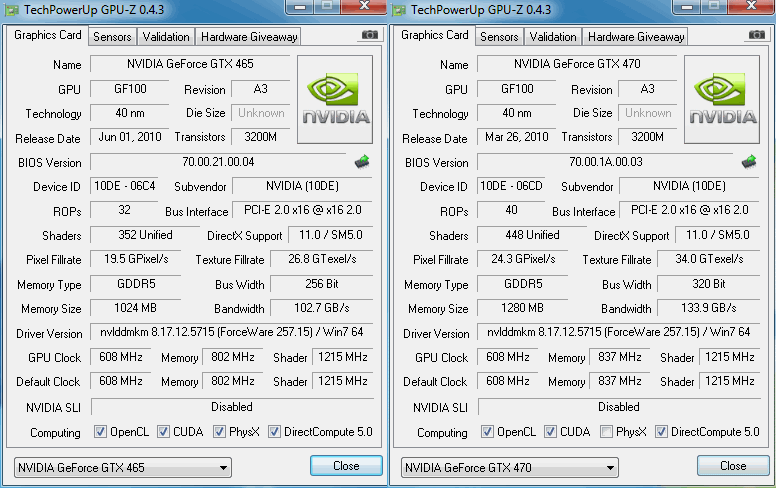
Task: Click camera screenshot icon in GTX 470 window
Action: click(x=757, y=35)
